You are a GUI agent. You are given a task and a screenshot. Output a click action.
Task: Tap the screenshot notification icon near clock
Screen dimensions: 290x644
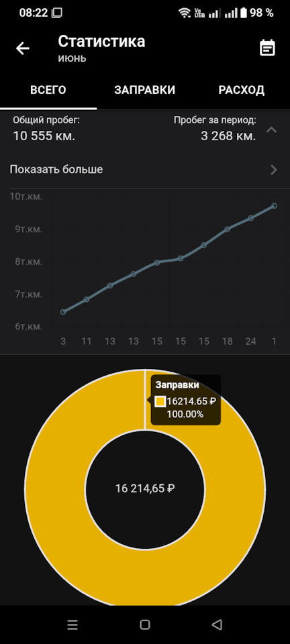pos(56,13)
